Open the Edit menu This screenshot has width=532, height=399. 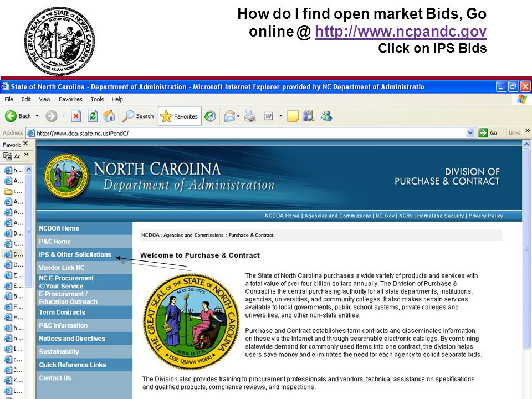click(26, 99)
